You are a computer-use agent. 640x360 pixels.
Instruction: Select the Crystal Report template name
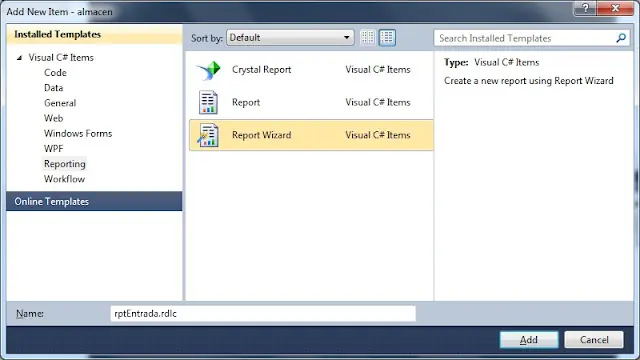(262, 70)
